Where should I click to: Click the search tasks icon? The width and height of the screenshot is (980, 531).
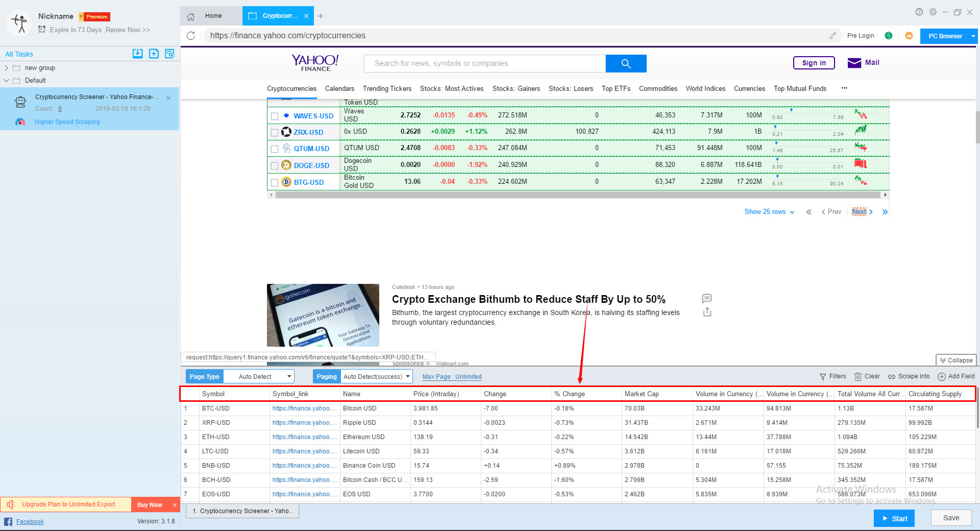tap(169, 54)
